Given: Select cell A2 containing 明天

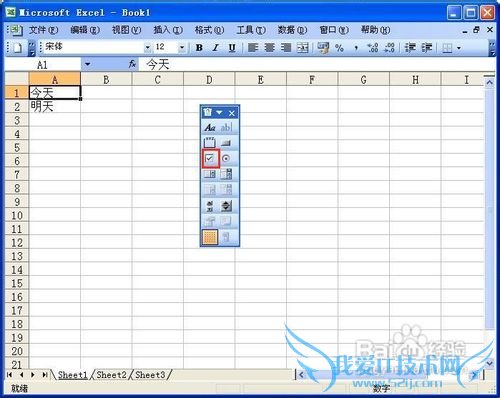Looking at the screenshot, I should click(55, 107).
